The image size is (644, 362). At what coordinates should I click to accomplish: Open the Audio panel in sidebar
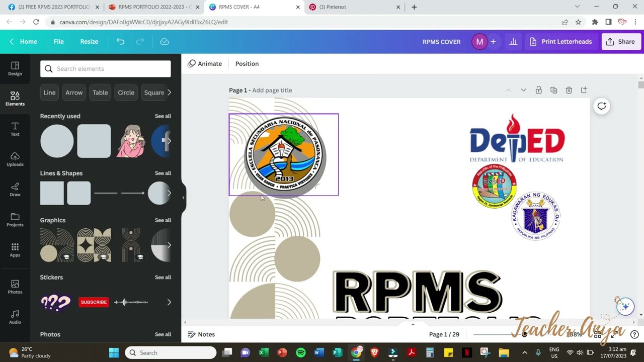point(15,317)
